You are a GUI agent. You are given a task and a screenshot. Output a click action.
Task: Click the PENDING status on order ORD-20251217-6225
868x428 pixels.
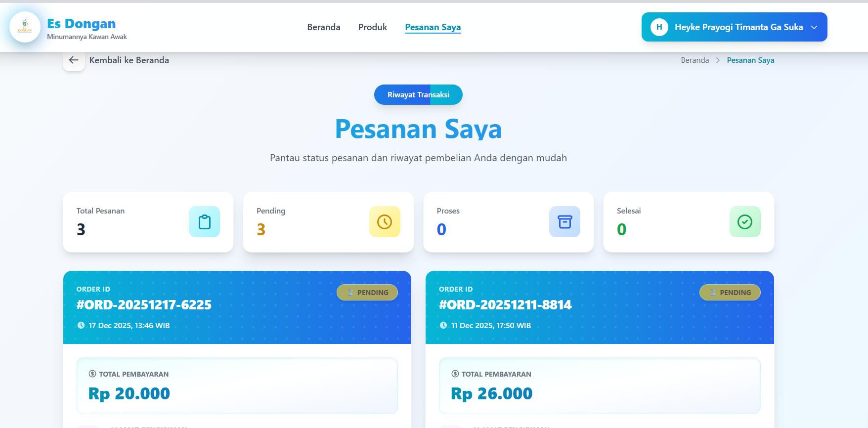(367, 292)
